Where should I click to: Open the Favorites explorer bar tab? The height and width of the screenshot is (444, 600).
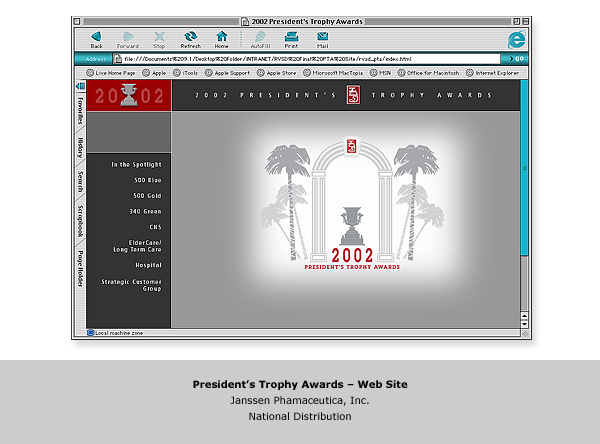click(x=80, y=111)
